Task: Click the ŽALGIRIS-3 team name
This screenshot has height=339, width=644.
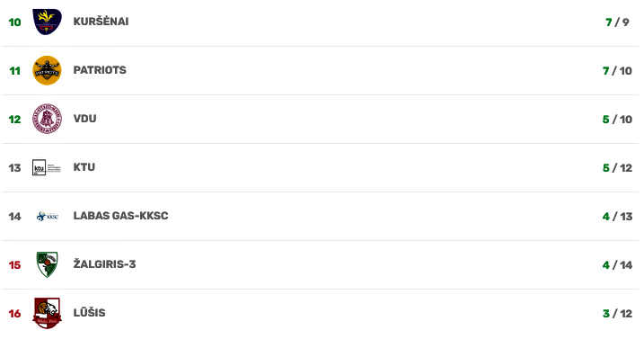Action: coord(104,264)
